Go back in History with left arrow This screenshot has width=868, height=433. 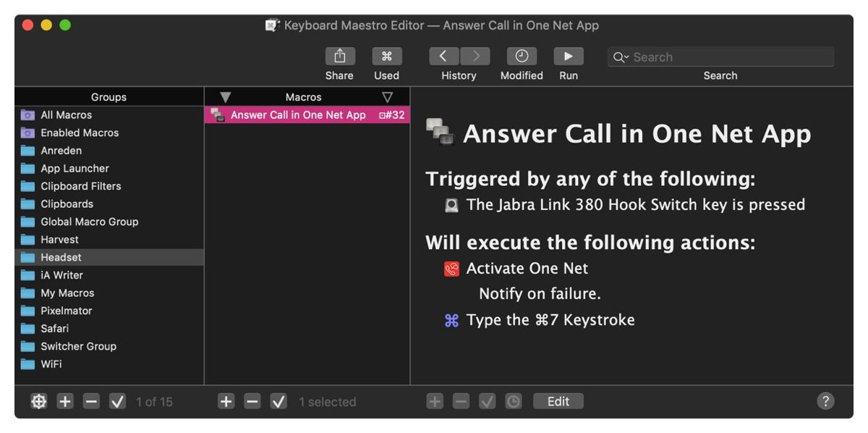(444, 56)
